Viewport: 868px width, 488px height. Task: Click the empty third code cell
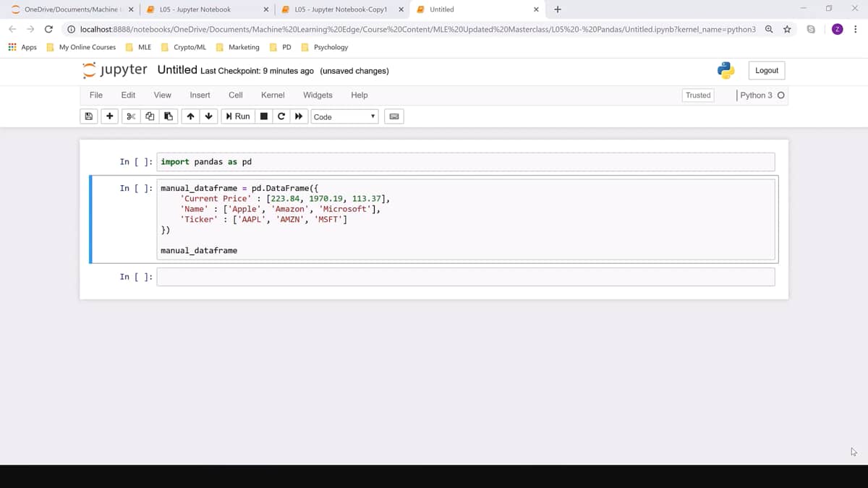coord(466,276)
